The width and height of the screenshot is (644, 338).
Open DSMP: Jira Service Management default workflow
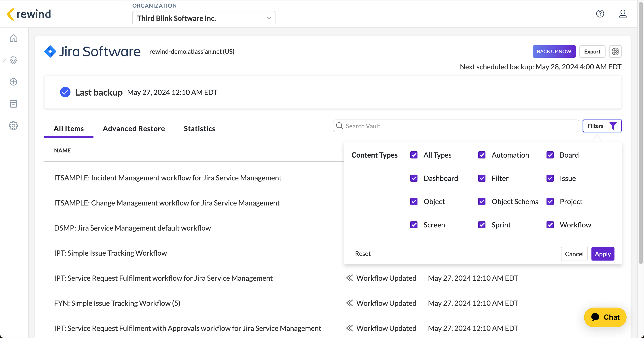click(133, 228)
